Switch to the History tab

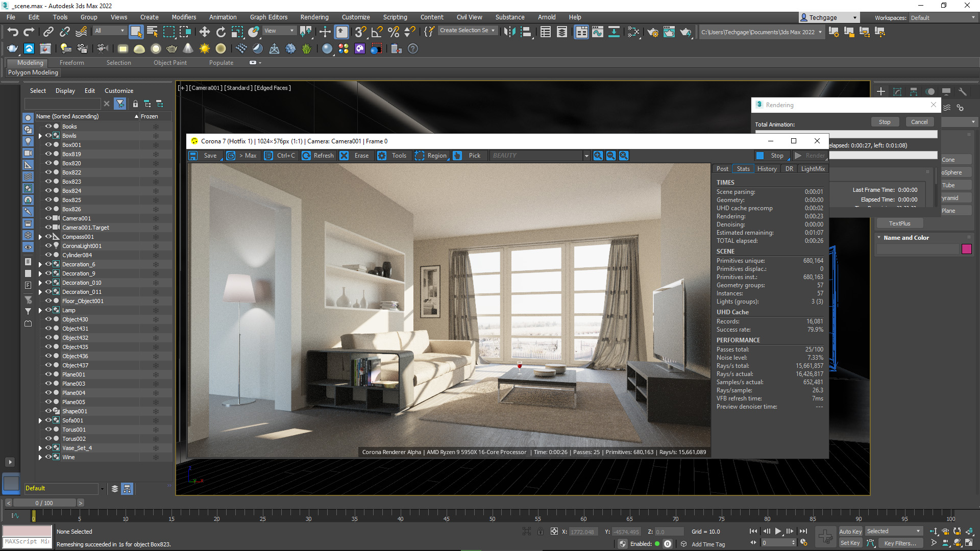(767, 169)
